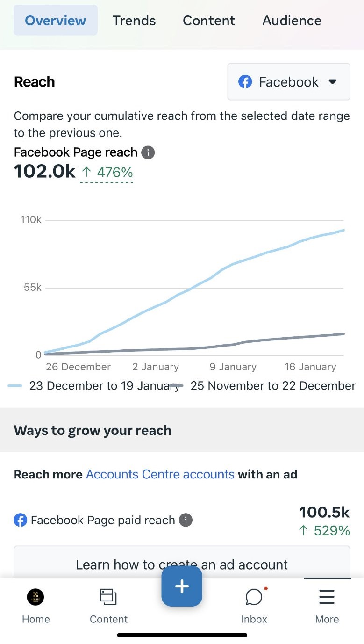Tap the info icon beside paid reach
Screen dimensions: 364x644
click(186, 520)
